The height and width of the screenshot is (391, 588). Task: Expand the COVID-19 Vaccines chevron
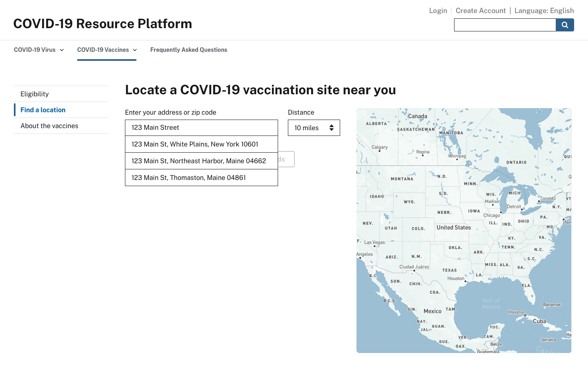(x=135, y=50)
